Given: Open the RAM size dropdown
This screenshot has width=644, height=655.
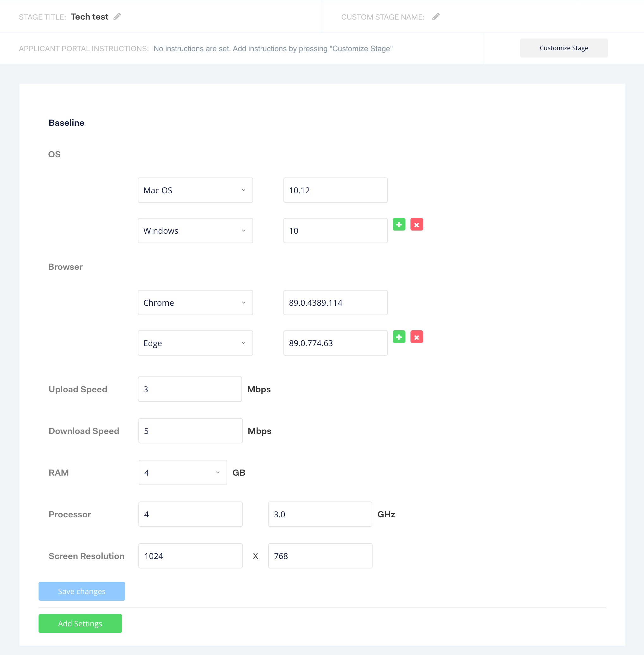Looking at the screenshot, I should [183, 472].
